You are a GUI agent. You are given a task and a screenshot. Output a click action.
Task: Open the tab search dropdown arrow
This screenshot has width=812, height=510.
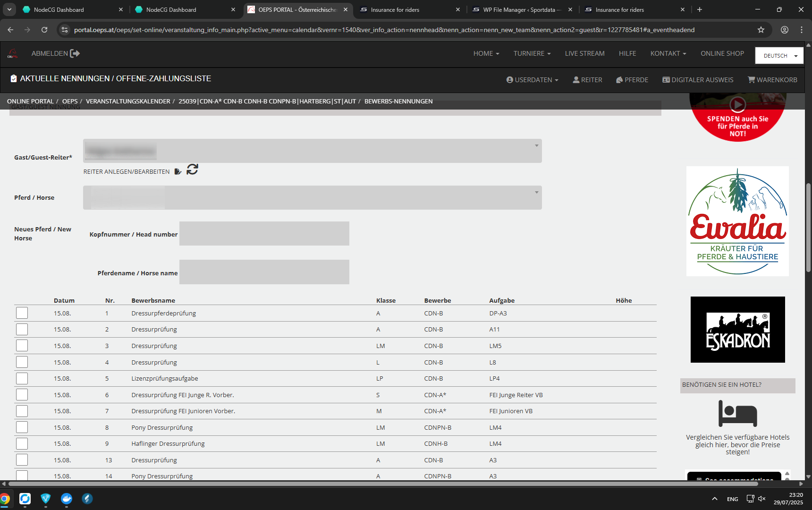click(x=9, y=9)
